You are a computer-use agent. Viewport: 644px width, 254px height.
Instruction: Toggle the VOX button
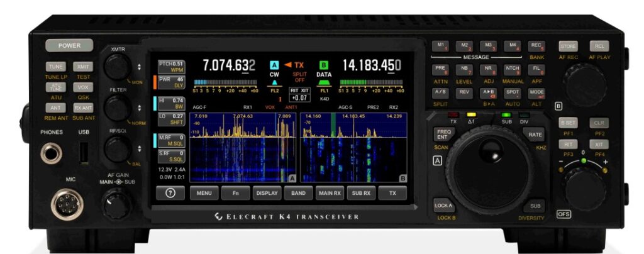(x=83, y=87)
